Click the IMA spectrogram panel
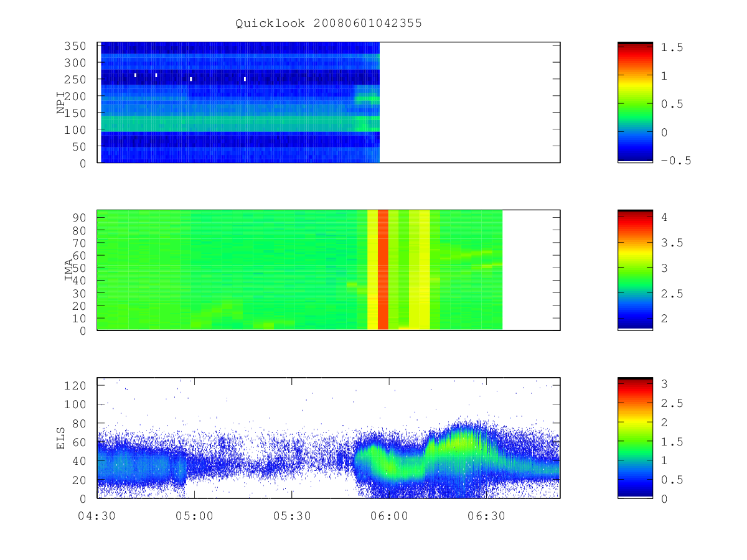This screenshot has width=747, height=560. pos(329,270)
